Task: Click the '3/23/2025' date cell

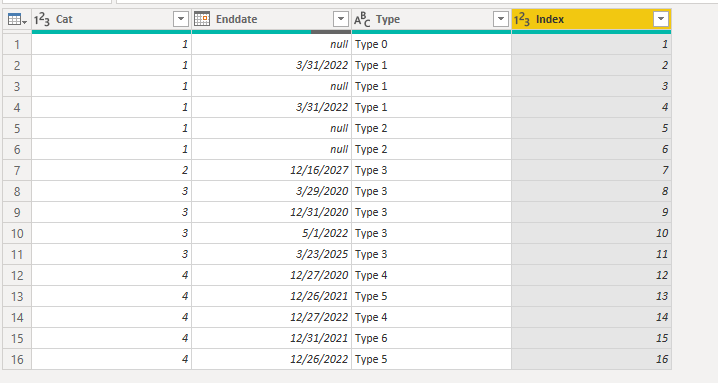Action: click(272, 254)
